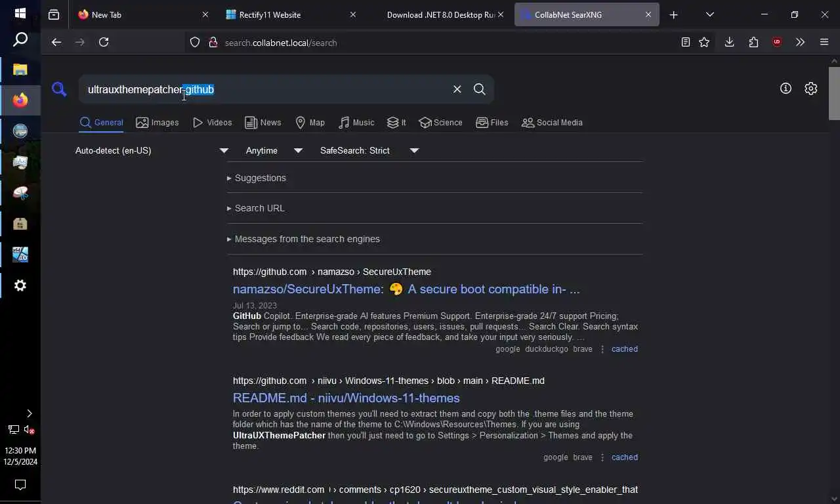This screenshot has height=504, width=840.
Task: Reload the current page
Action: (104, 42)
